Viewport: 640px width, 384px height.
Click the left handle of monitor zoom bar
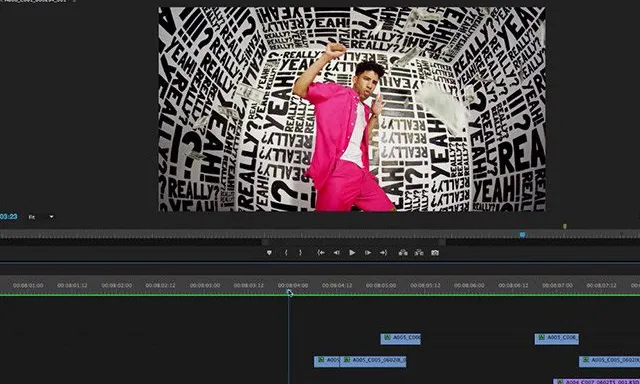tap(265, 242)
